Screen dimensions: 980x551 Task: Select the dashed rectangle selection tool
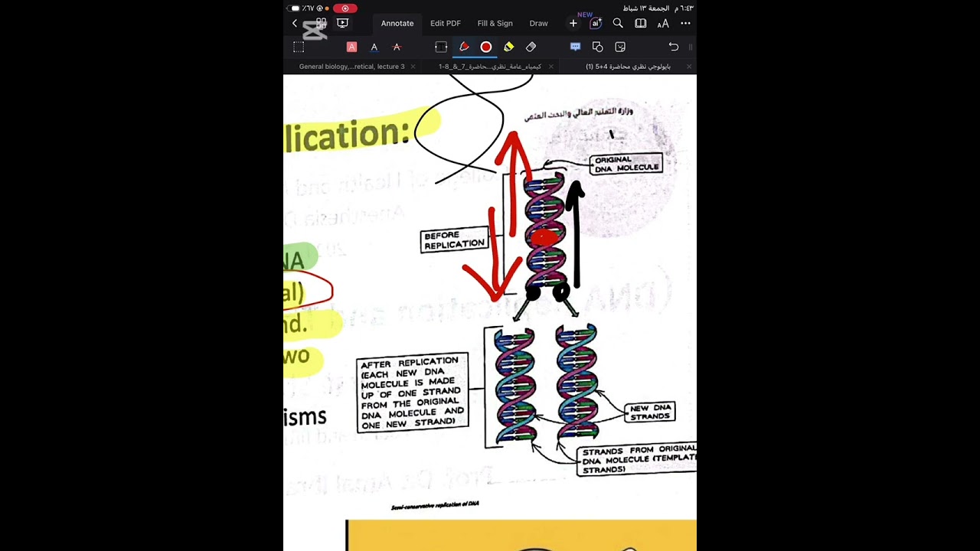299,47
